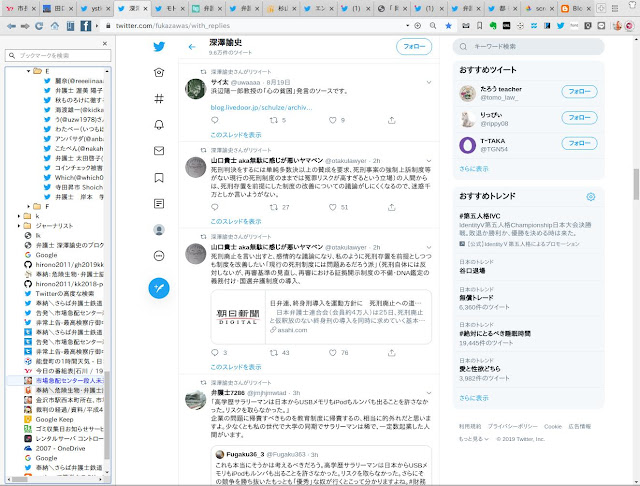Open the address bar history dropdown arrow
Image resolution: width=640 pixels, height=486 pixels.
tap(407, 26)
